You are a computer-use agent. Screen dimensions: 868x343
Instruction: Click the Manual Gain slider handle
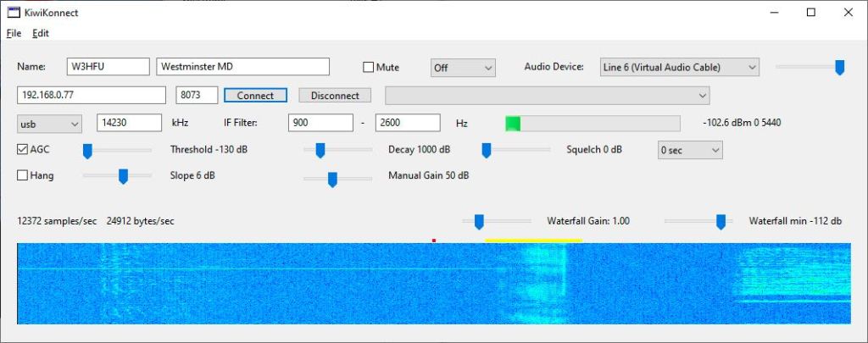[x=332, y=180]
